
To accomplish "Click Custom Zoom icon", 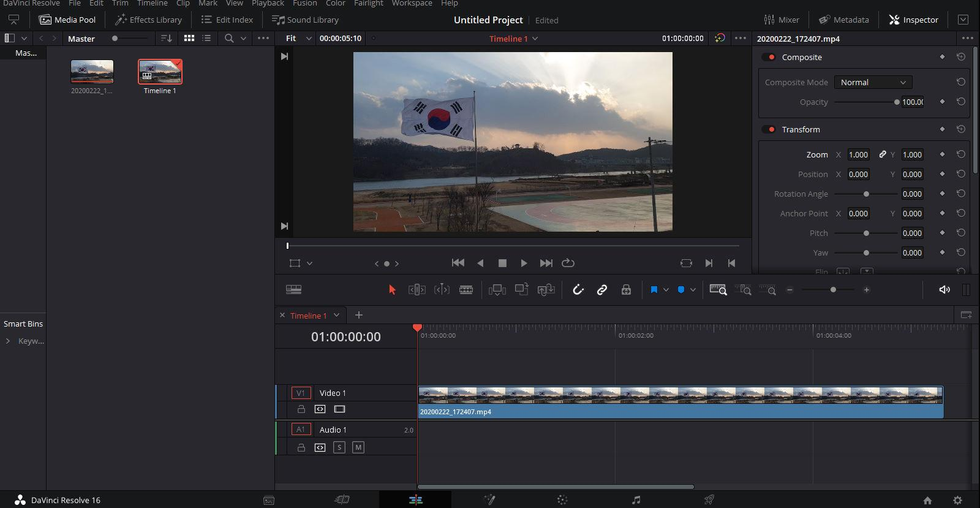I will pos(767,290).
